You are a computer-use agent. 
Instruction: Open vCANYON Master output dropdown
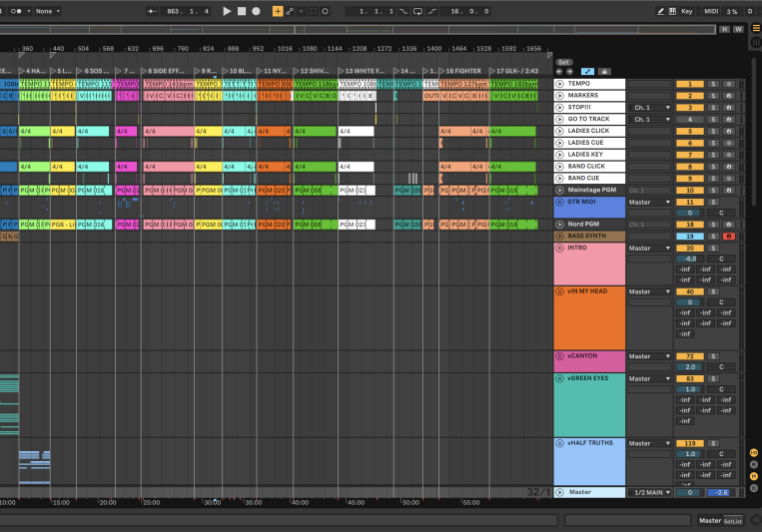point(650,356)
